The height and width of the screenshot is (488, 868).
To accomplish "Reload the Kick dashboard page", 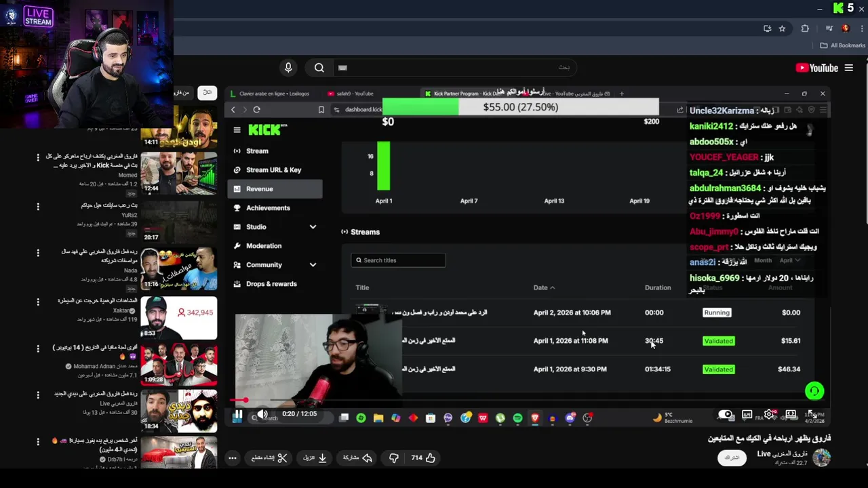I will tap(256, 110).
